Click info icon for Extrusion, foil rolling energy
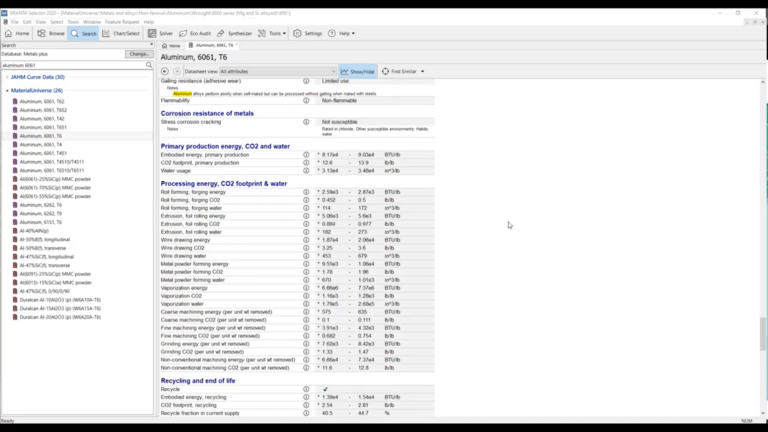Screen dimensions: 768x432 [306, 216]
